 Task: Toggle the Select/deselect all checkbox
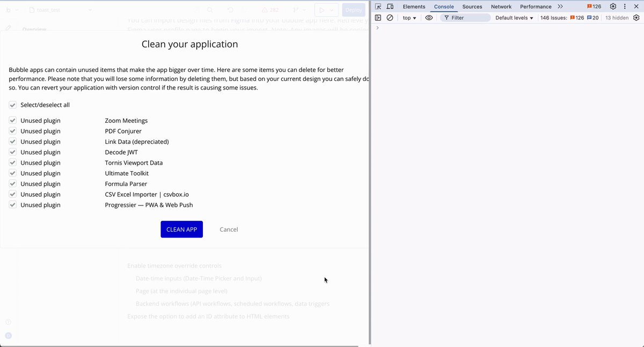click(12, 105)
